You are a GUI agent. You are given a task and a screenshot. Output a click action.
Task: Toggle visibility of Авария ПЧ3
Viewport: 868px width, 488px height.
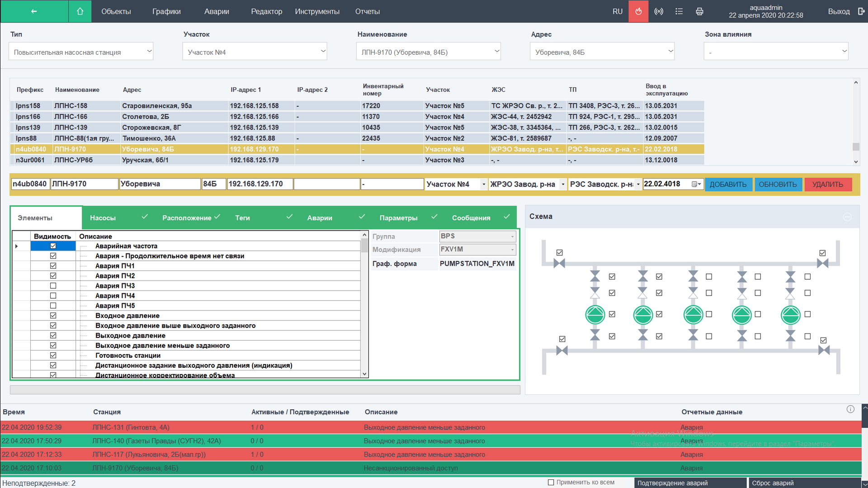pos(53,286)
